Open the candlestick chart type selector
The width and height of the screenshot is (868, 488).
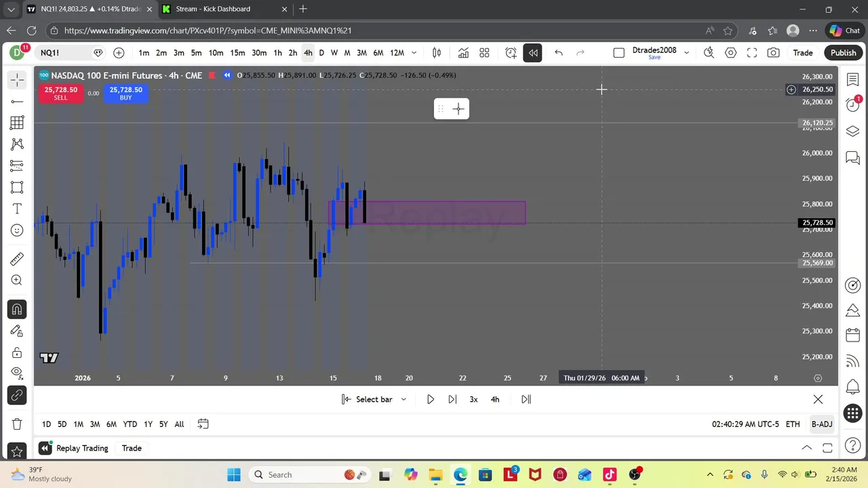pyautogui.click(x=437, y=53)
